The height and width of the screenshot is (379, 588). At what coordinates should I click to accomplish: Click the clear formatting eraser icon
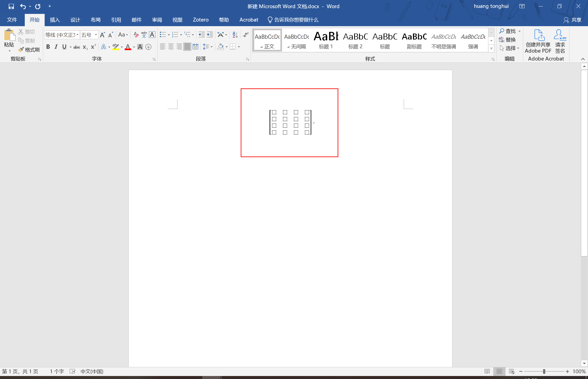pyautogui.click(x=136, y=35)
